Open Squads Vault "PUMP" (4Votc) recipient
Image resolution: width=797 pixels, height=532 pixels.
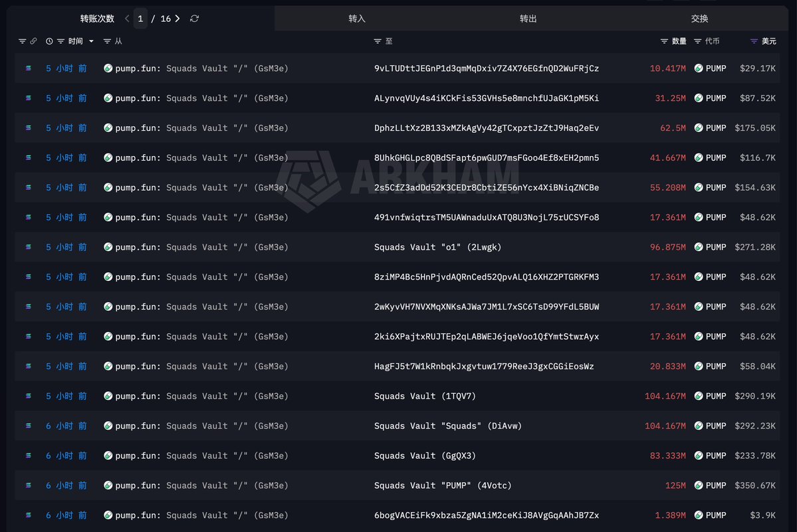coord(443,486)
